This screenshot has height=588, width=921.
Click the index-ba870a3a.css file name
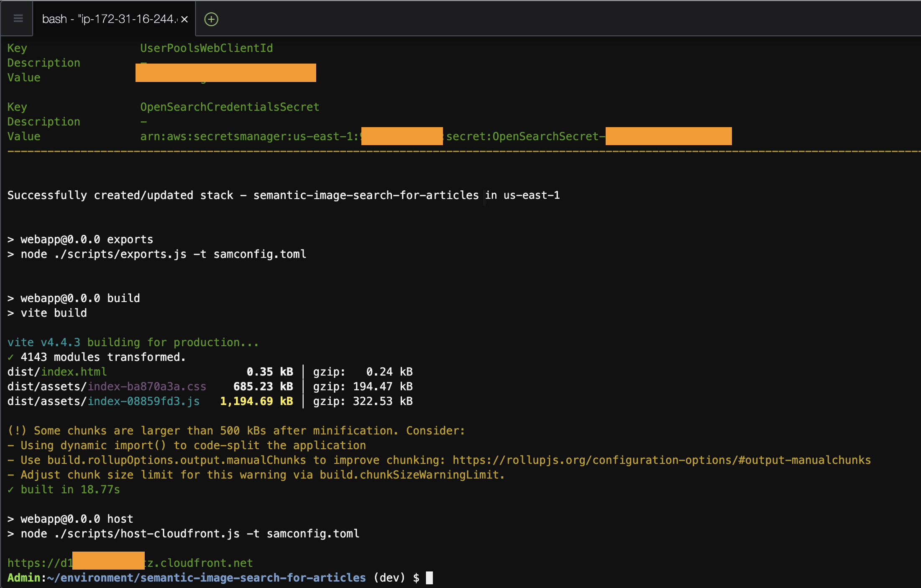coord(146,386)
